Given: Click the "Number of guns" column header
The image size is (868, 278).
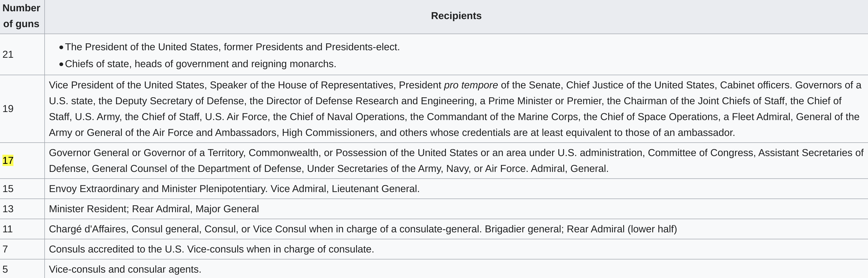Looking at the screenshot, I should (x=22, y=16).
